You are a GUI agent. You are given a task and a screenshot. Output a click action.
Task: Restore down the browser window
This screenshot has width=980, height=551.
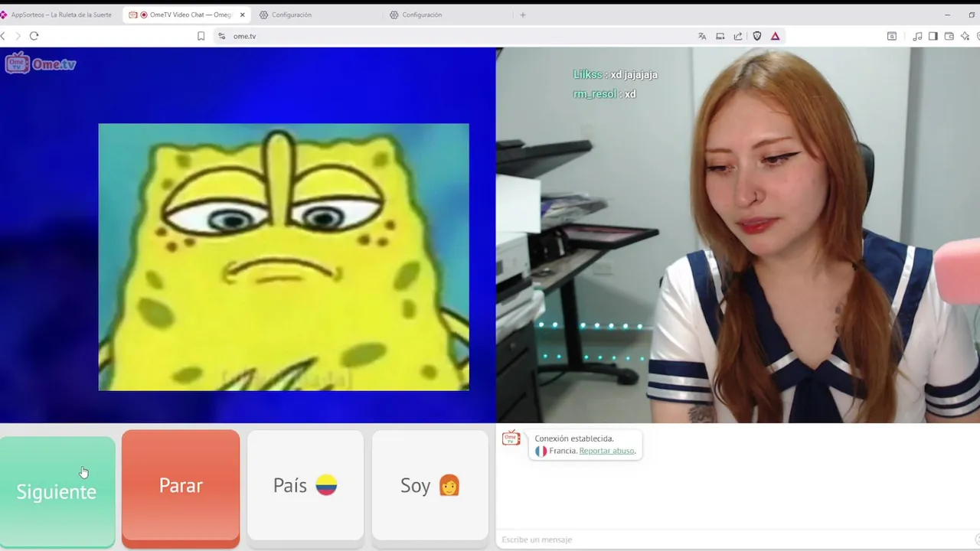[x=972, y=15]
